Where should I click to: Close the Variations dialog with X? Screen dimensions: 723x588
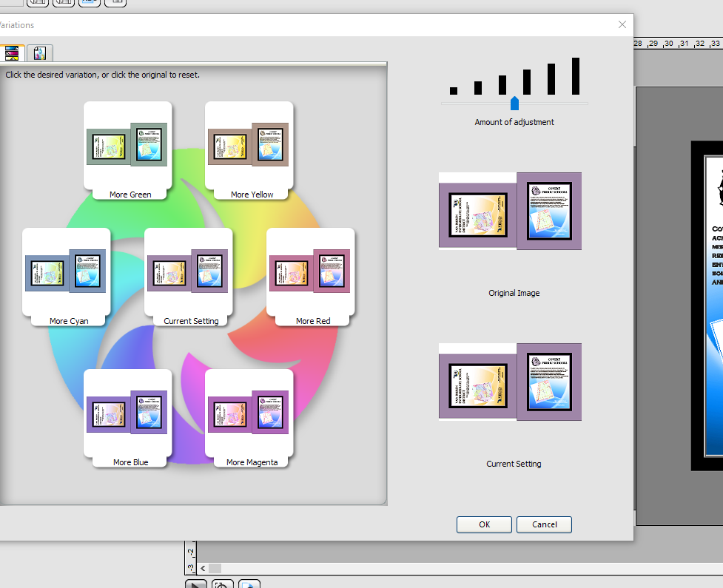pyautogui.click(x=622, y=24)
